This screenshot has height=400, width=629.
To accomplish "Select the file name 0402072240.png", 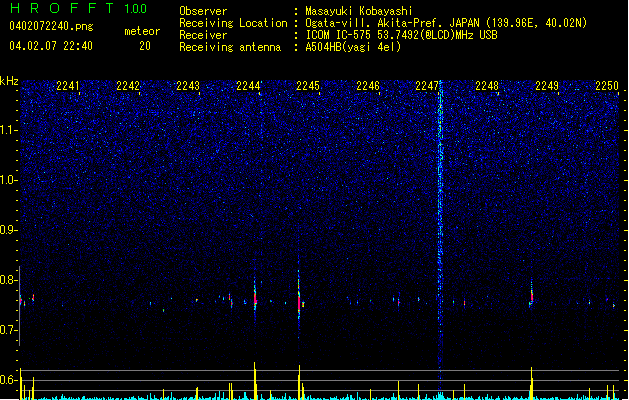I will tap(51, 26).
